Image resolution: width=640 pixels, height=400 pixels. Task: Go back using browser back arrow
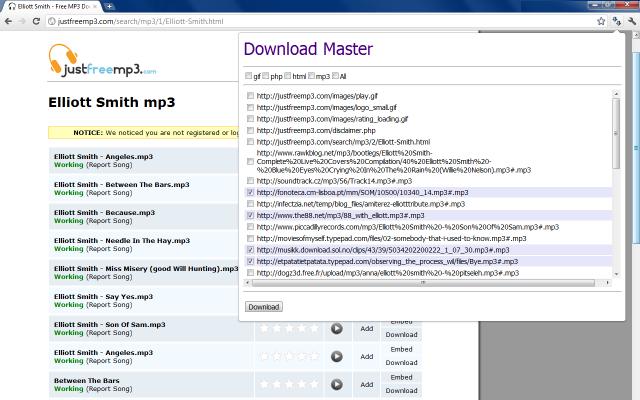[x=8, y=21]
